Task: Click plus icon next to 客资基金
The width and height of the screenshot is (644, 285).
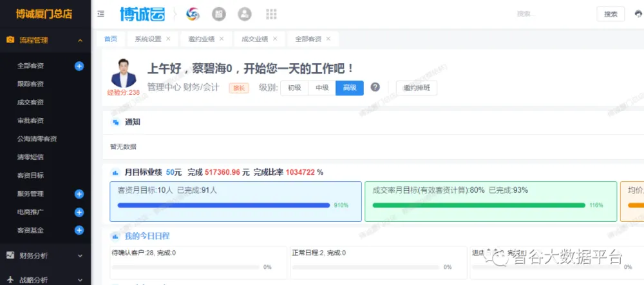Action: [79, 230]
